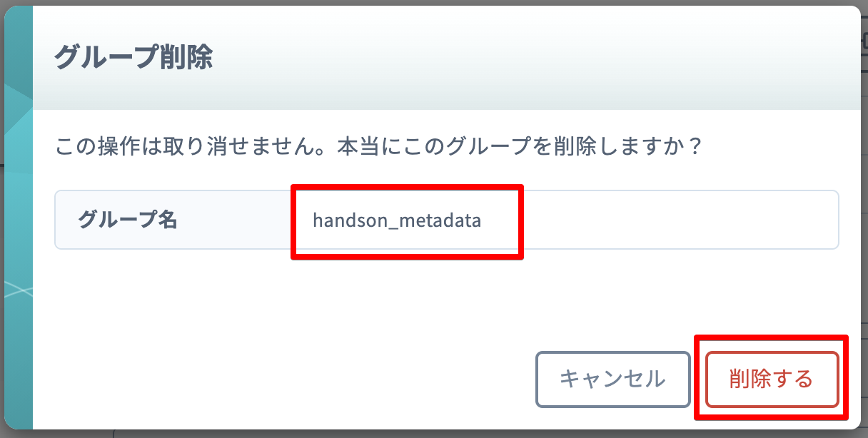868x438 pixels.
Task: Select the handson_metadata group name value
Action: click(397, 220)
